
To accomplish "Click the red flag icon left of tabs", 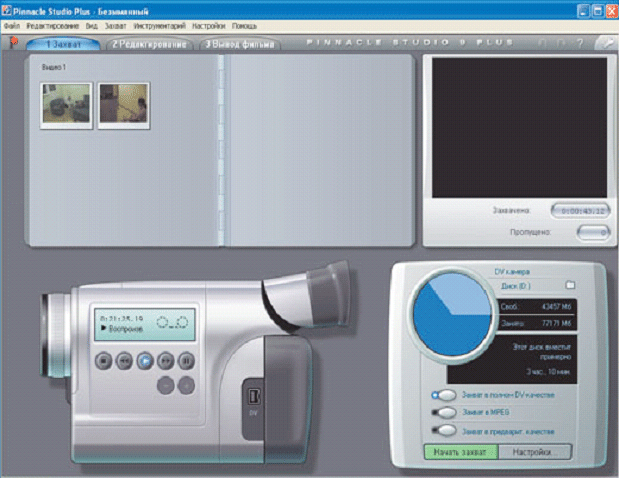I will 13,42.
